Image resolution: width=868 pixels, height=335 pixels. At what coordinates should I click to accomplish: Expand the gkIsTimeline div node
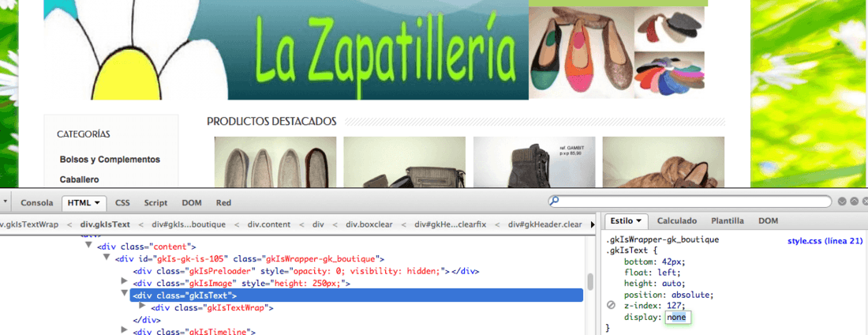point(125,330)
